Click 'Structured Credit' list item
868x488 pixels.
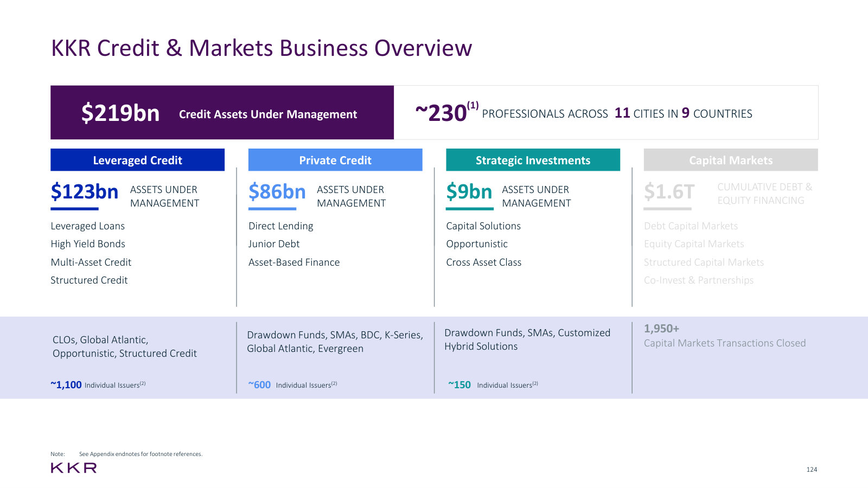coord(89,280)
